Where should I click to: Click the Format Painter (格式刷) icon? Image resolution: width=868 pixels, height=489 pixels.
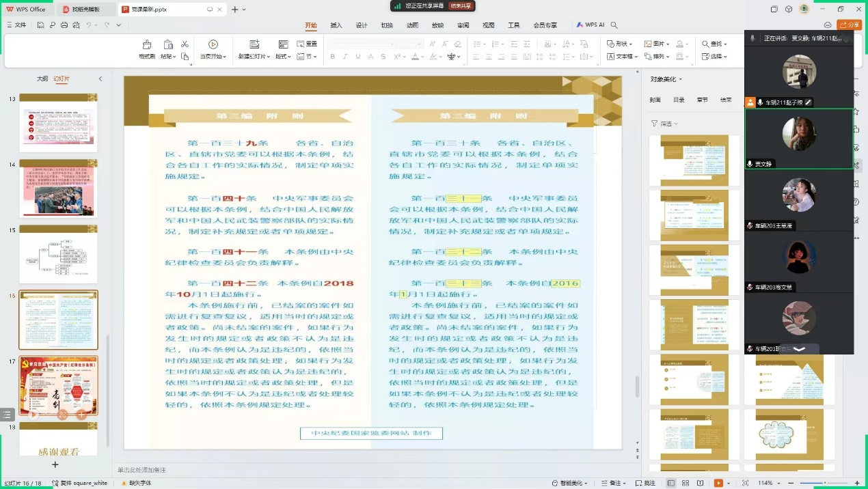(146, 45)
